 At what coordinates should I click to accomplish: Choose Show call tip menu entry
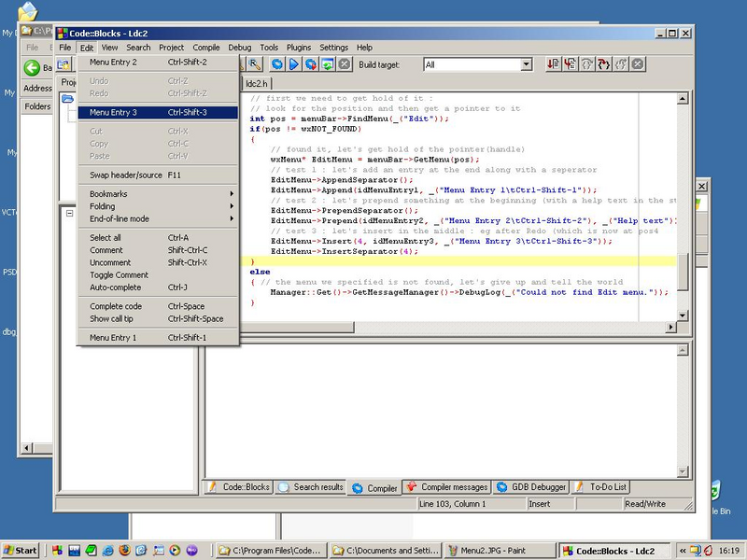click(158, 318)
